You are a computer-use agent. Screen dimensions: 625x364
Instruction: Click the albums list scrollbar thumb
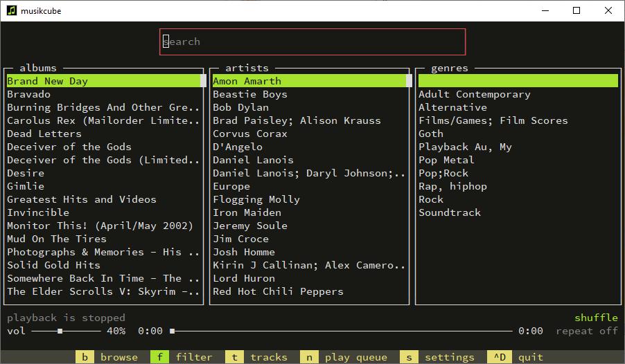tap(203, 81)
